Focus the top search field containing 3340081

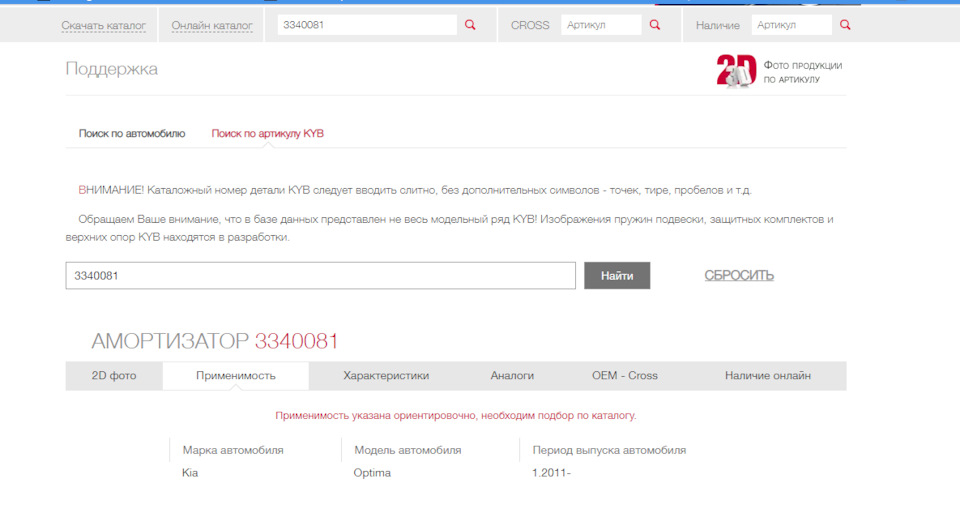pos(367,25)
